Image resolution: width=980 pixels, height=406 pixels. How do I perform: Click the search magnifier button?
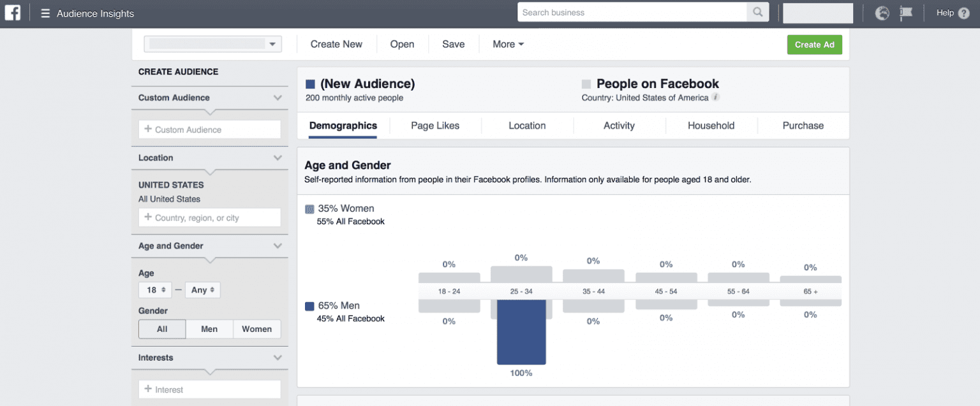click(x=757, y=12)
